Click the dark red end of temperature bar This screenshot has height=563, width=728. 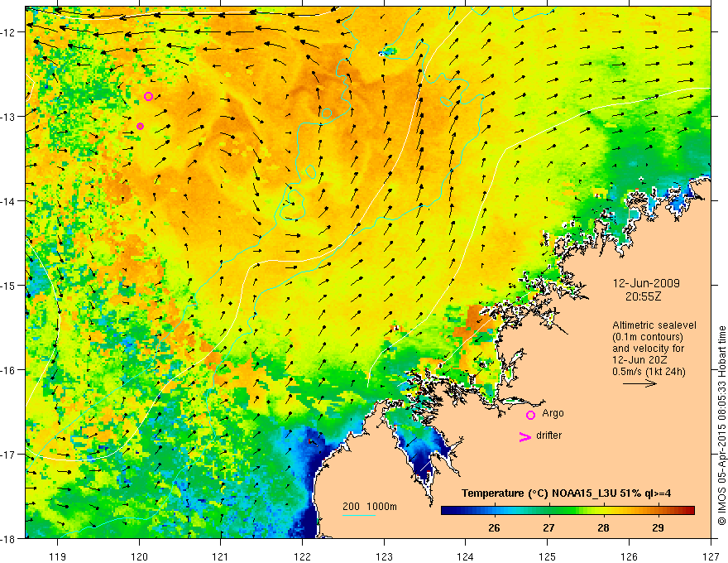coord(691,511)
